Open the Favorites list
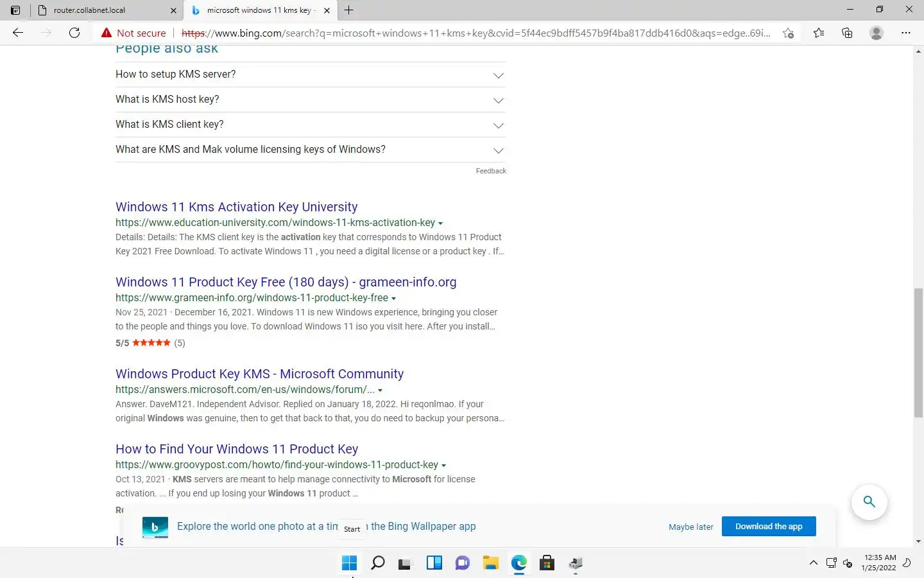The width and height of the screenshot is (924, 578). (819, 33)
